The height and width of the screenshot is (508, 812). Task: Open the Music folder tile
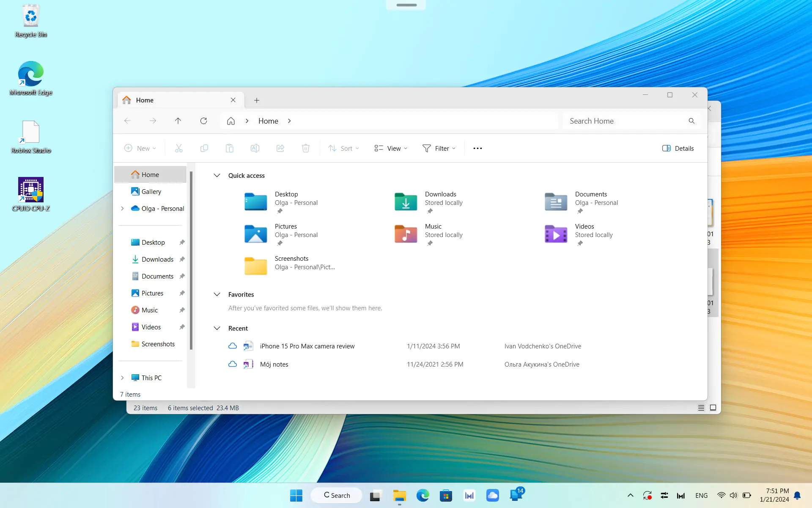(x=429, y=235)
